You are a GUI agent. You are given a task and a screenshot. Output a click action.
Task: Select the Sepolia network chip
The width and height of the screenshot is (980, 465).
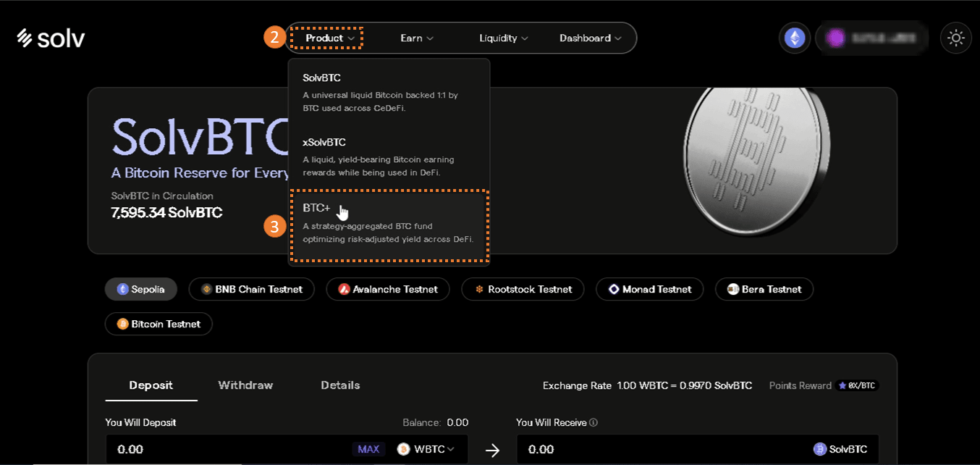click(141, 289)
